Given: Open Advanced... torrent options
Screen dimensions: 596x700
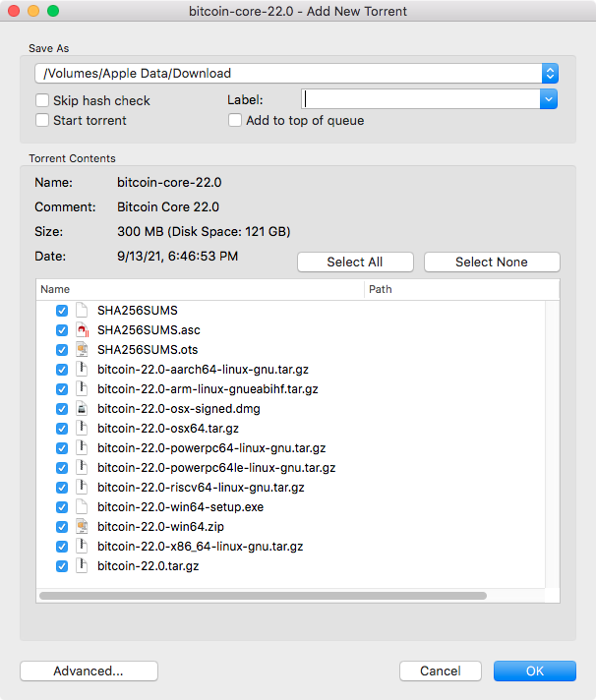Looking at the screenshot, I should (89, 671).
